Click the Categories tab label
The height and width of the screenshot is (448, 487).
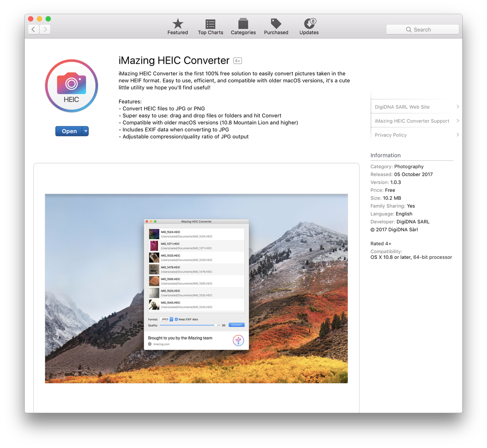click(x=243, y=32)
